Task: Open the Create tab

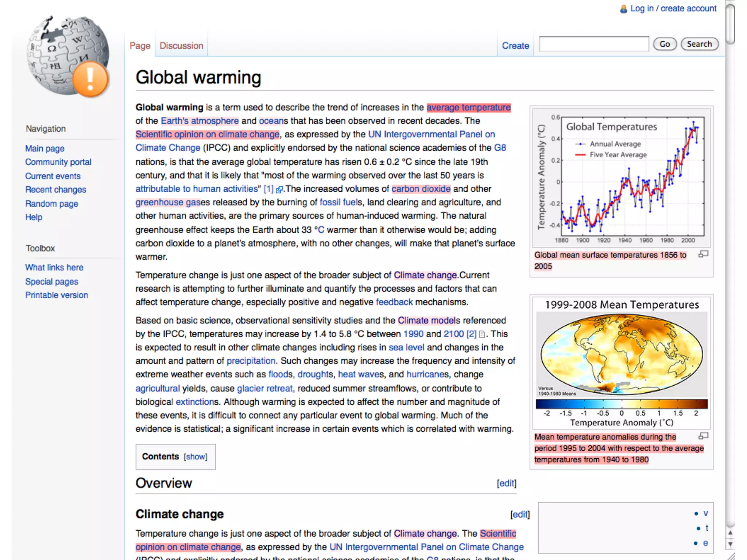Action: (515, 46)
